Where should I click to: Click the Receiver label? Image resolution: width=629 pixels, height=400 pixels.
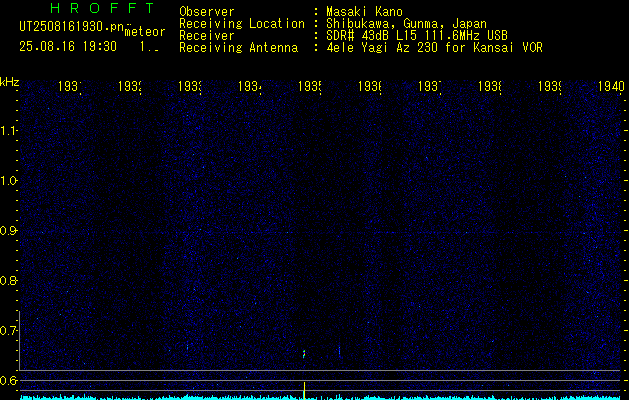click(207, 36)
